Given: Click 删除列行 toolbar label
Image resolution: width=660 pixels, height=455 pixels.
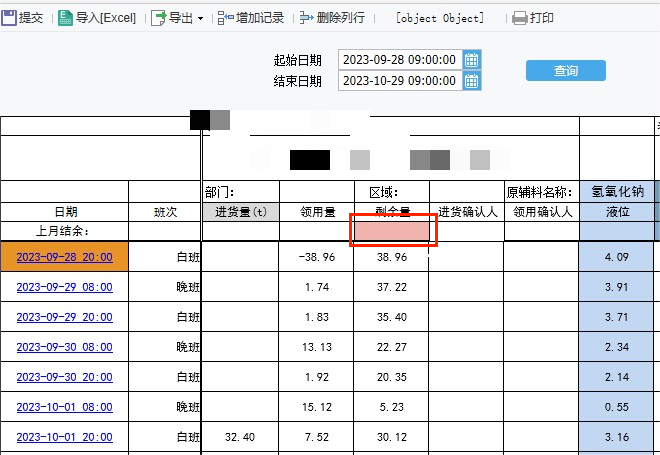Looking at the screenshot, I should pyautogui.click(x=341, y=18).
